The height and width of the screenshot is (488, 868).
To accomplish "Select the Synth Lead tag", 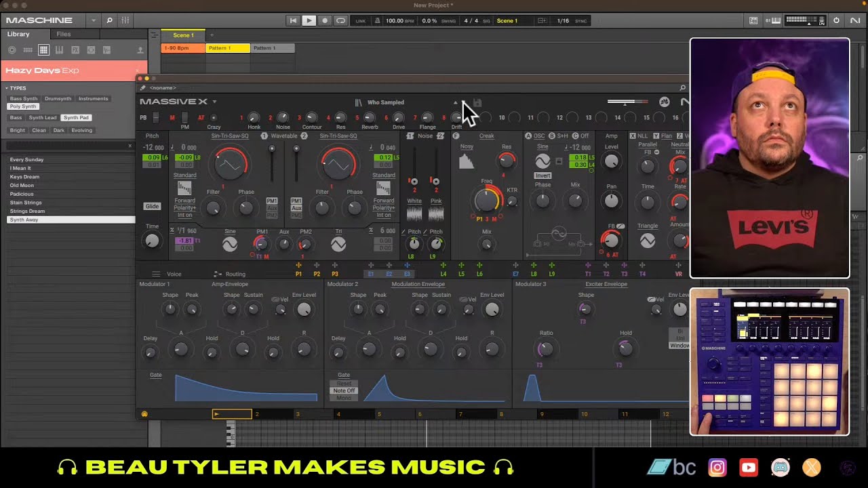I will (x=43, y=117).
